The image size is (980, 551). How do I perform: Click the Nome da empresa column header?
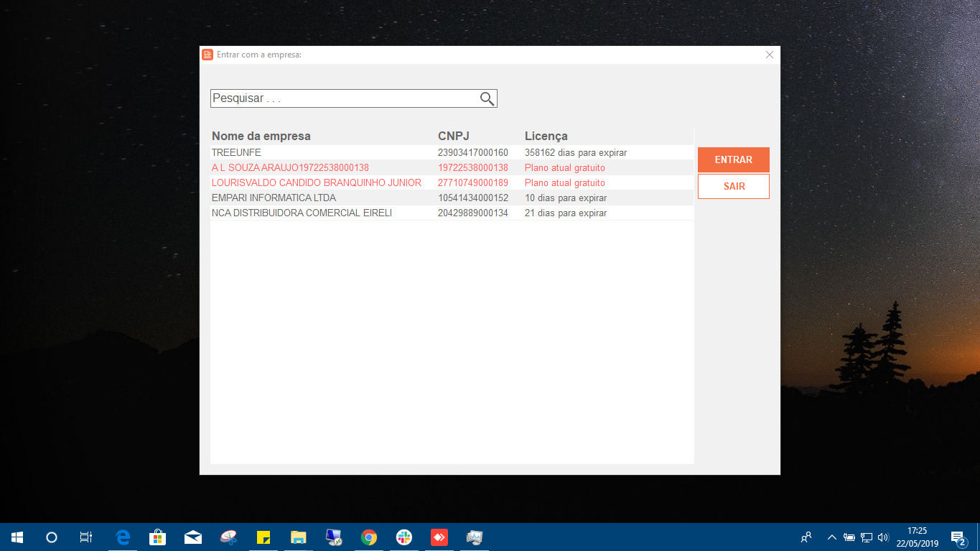(x=261, y=136)
